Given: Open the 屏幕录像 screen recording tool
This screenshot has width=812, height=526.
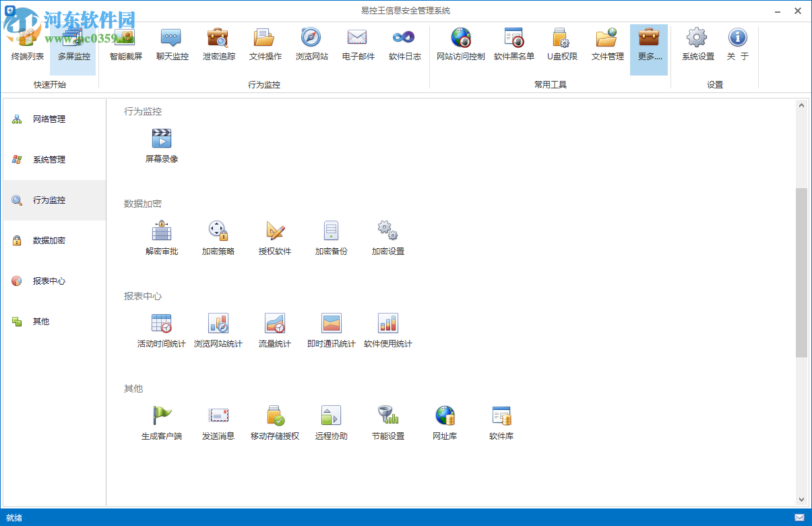Looking at the screenshot, I should [162, 144].
